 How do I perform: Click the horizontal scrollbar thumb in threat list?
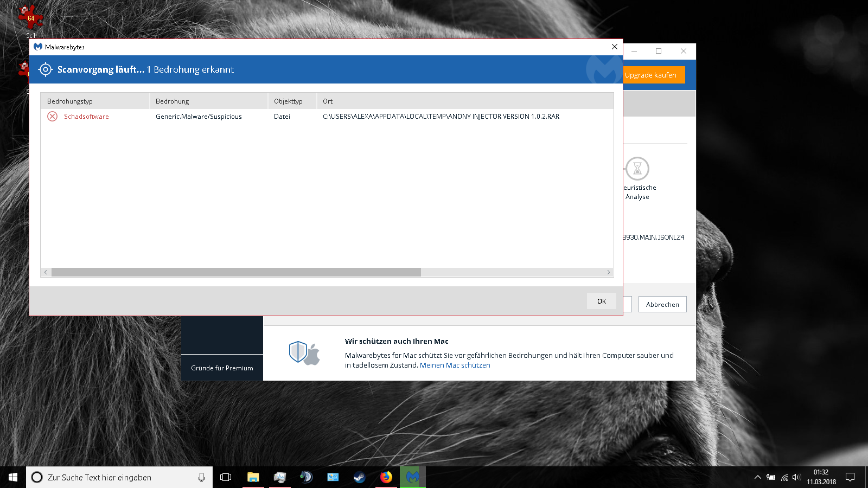tap(236, 272)
